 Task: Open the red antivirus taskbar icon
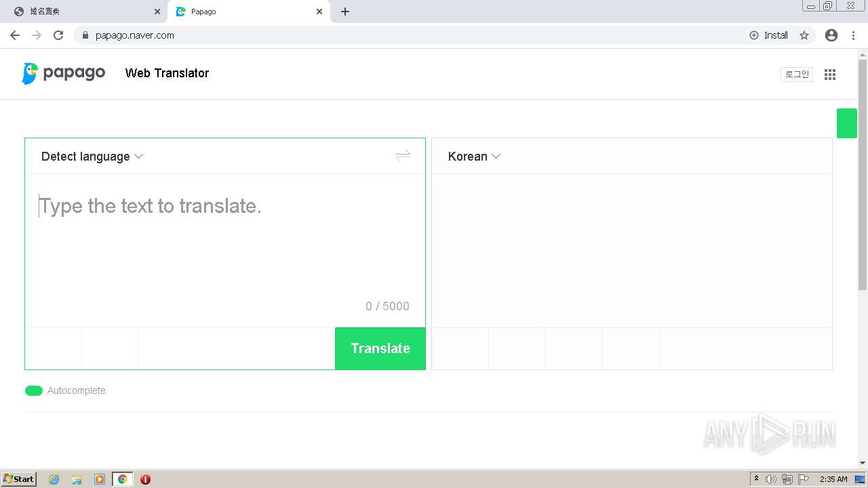tap(145, 479)
